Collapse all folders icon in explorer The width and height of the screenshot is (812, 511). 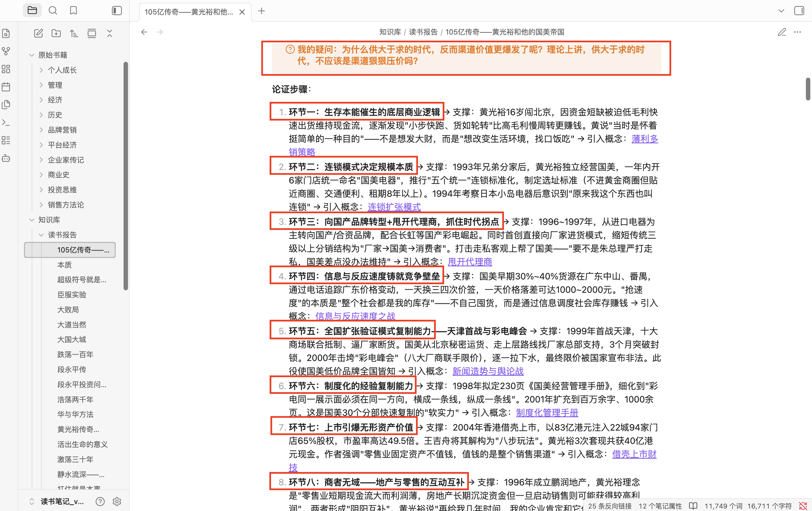click(x=110, y=33)
